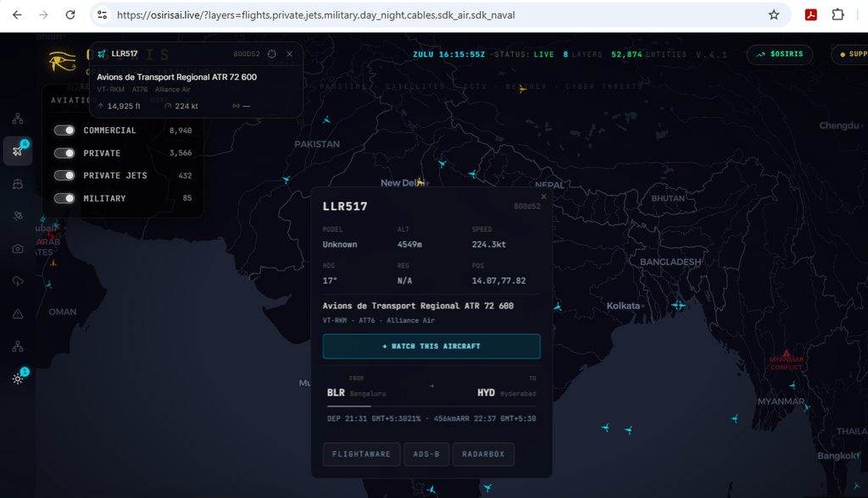Open the CCTV camera sidebar icon
868x498 pixels.
click(18, 249)
